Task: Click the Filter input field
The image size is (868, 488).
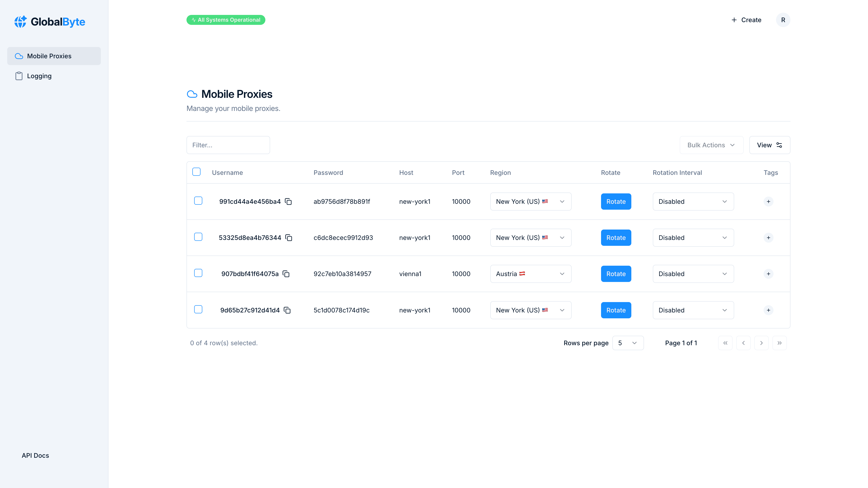Action: tap(228, 145)
